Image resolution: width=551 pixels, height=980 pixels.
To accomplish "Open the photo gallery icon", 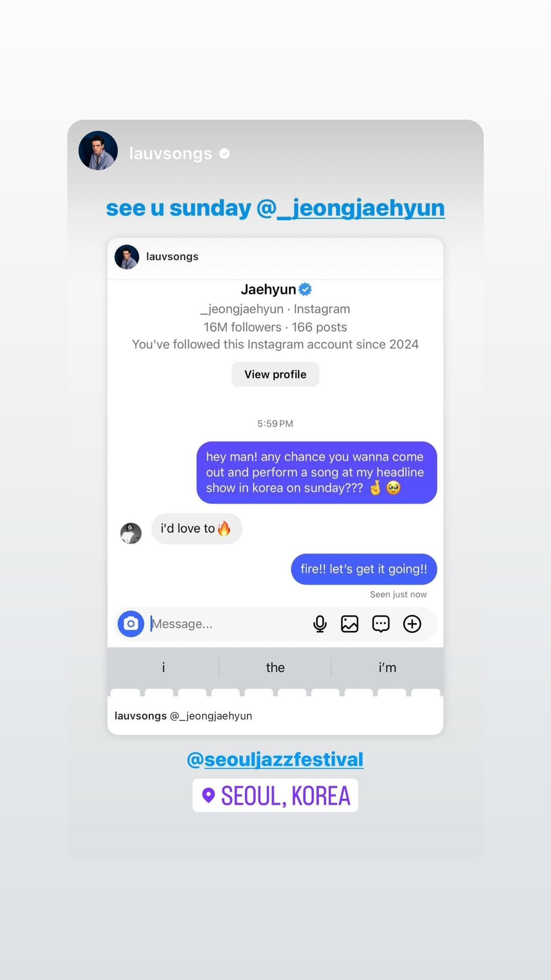I will click(x=350, y=624).
